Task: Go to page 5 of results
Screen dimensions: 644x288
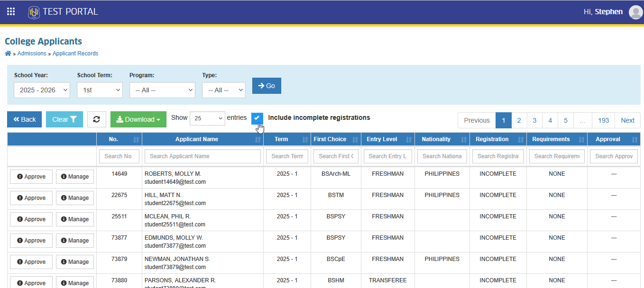Action: coord(566,120)
